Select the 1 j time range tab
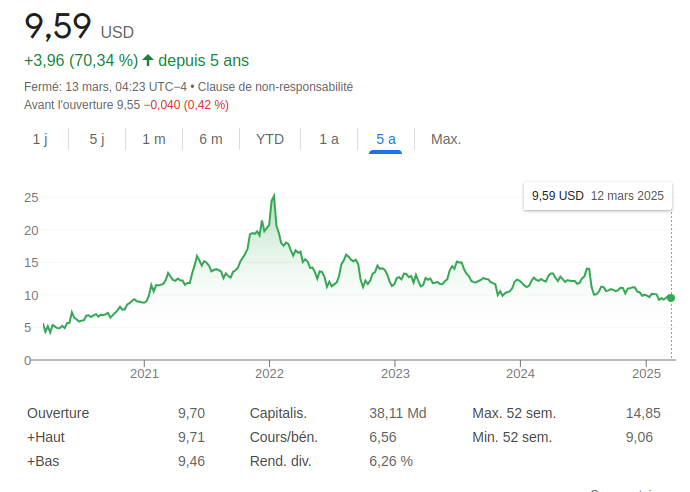The image size is (690, 492). [x=40, y=139]
